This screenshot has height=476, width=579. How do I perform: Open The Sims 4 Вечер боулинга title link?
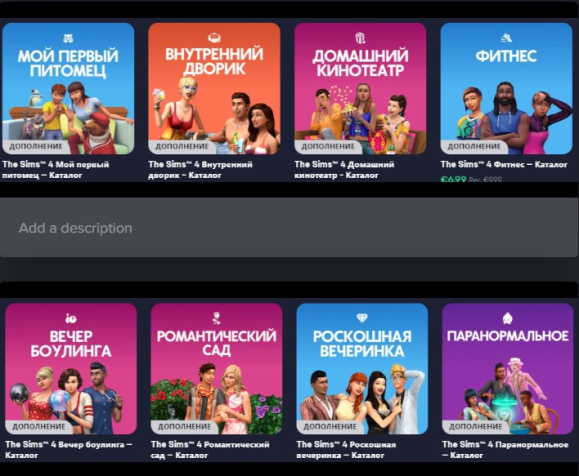(68, 449)
